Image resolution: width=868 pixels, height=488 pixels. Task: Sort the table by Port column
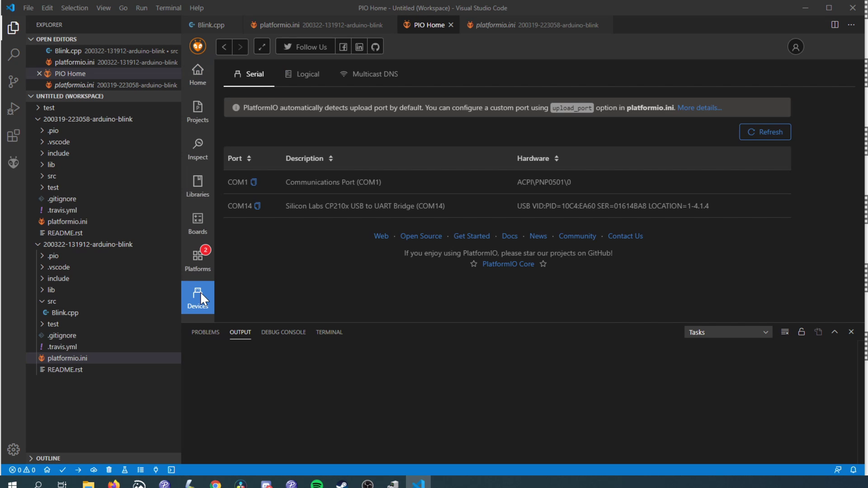(249, 159)
